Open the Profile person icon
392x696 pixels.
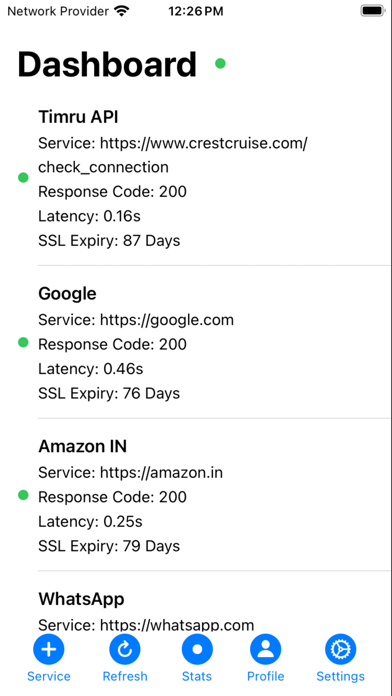coord(265,649)
